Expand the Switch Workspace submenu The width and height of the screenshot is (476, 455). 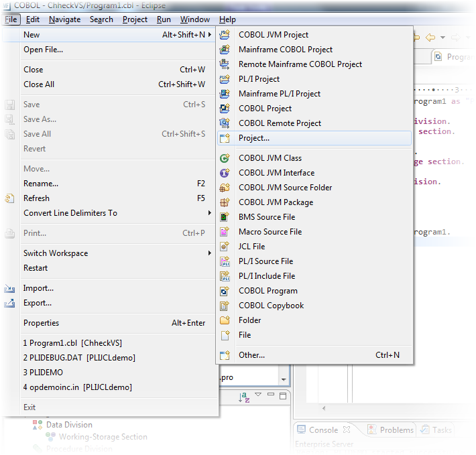[209, 253]
